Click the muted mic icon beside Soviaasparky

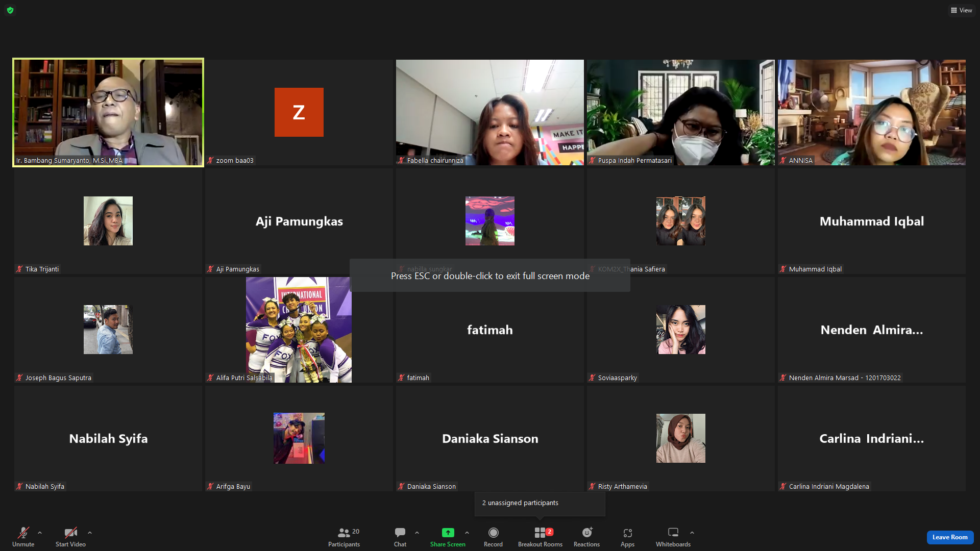click(x=592, y=378)
